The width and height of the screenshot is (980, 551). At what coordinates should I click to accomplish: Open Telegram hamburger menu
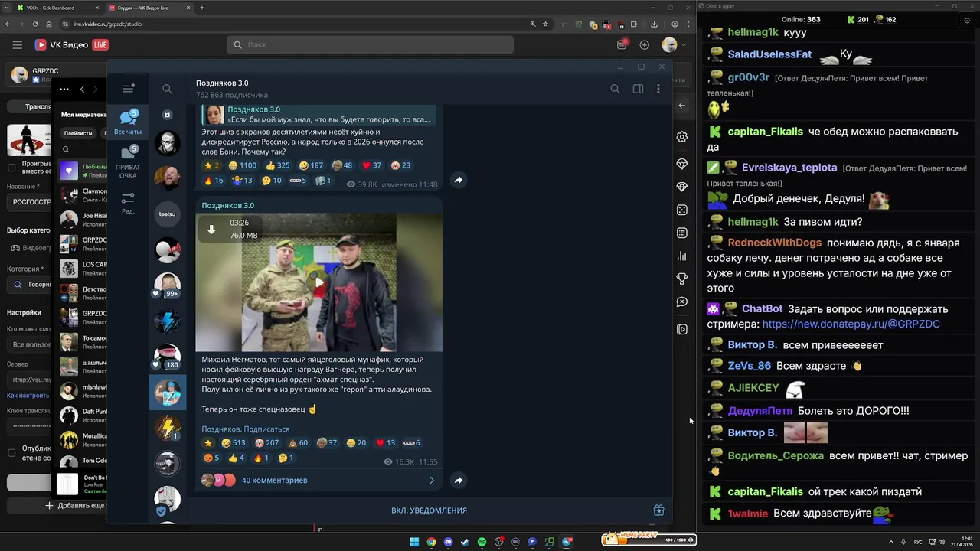(128, 89)
